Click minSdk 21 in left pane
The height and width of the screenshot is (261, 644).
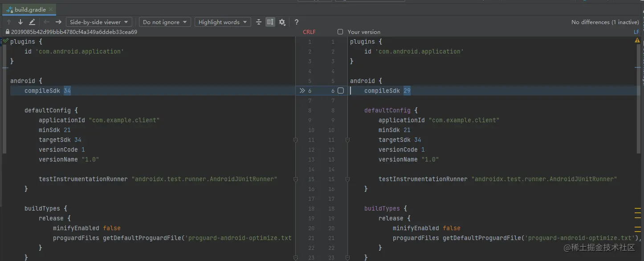[x=55, y=130]
